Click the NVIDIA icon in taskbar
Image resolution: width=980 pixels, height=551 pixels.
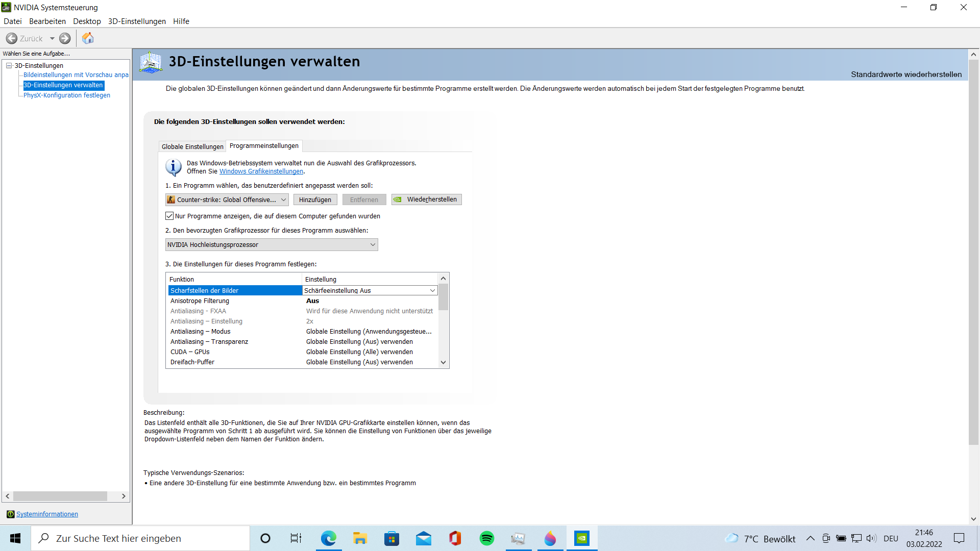tap(581, 538)
